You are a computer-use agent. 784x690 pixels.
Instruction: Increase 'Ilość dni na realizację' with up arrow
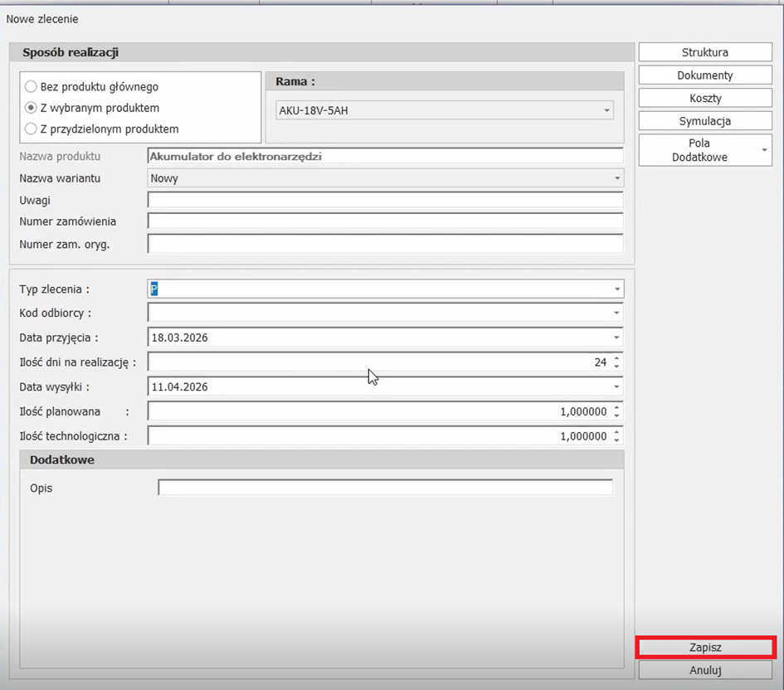[616, 358]
